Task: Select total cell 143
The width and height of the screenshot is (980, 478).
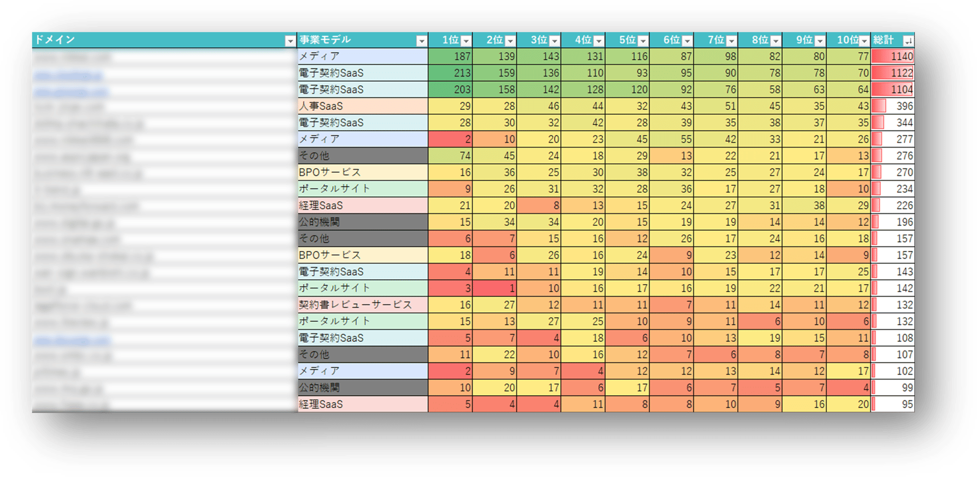Action: pos(893,272)
